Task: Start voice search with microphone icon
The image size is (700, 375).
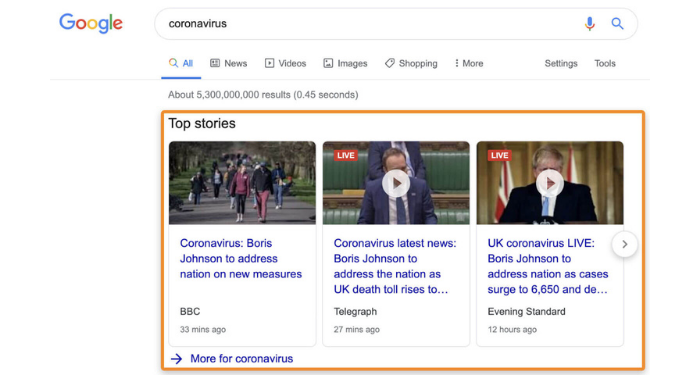Action: pyautogui.click(x=590, y=24)
